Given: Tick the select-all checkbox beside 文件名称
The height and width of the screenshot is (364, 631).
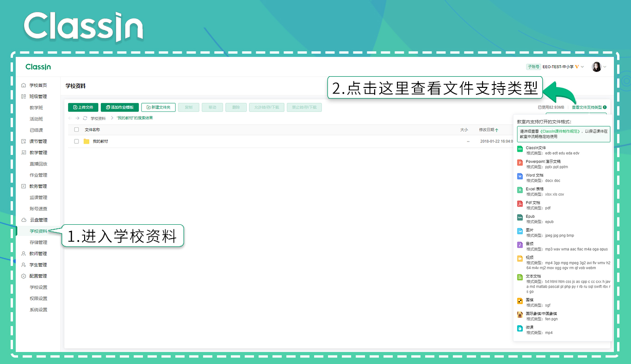Looking at the screenshot, I should click(77, 130).
